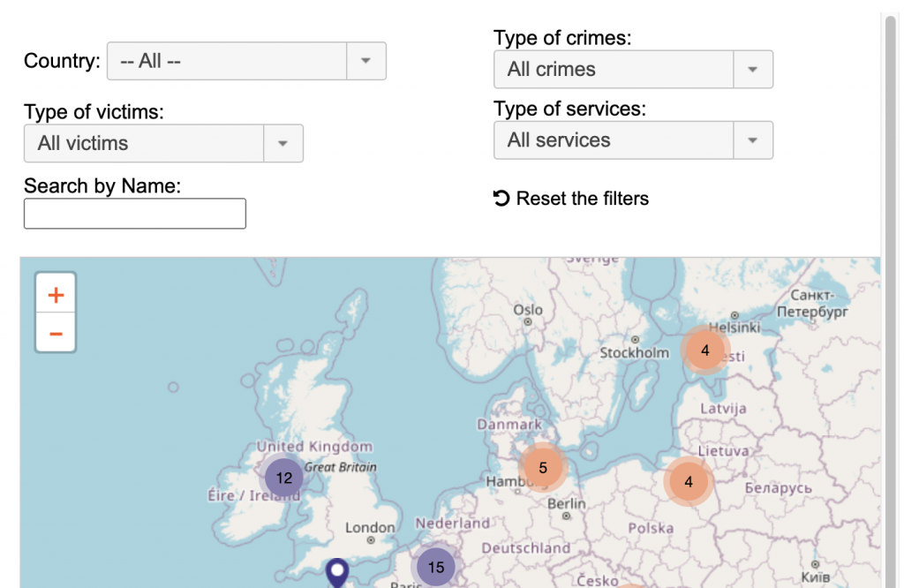Click the cluster showing 4 near Helsinki

[705, 351]
